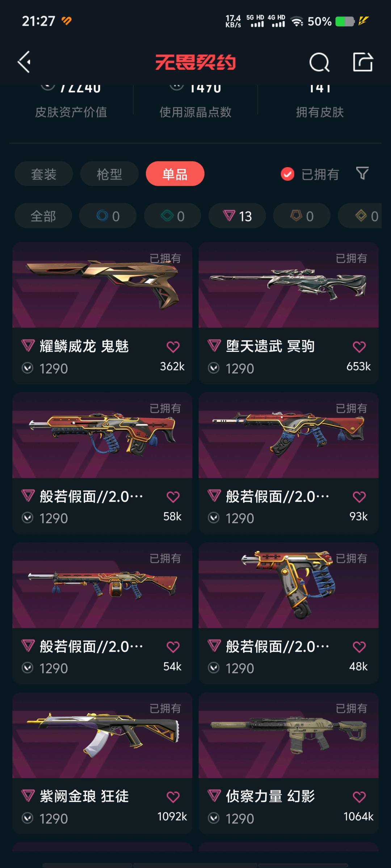
Task: Show 全部 rarity filter
Action: click(x=43, y=216)
